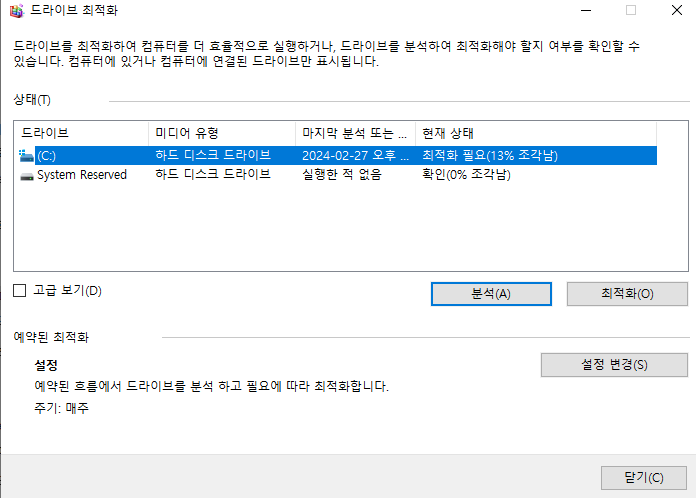
Task: Click the 주기: 매주 schedule text
Action: tap(61, 408)
